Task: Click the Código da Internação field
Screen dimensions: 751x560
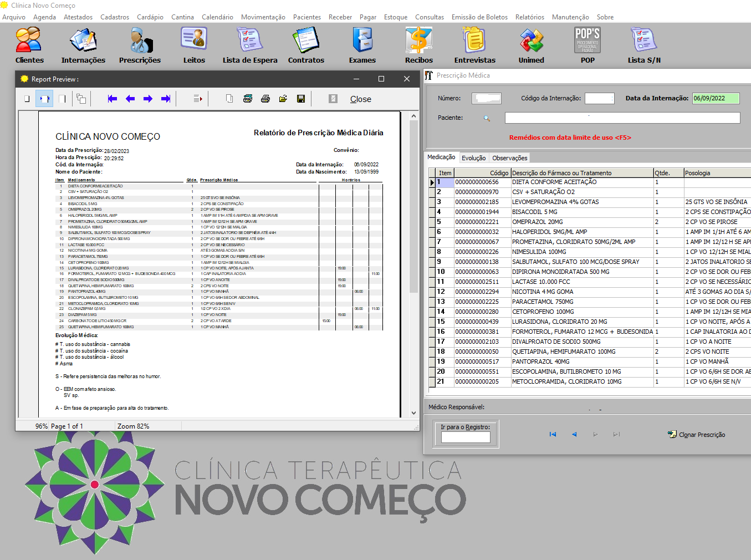Action: (600, 98)
